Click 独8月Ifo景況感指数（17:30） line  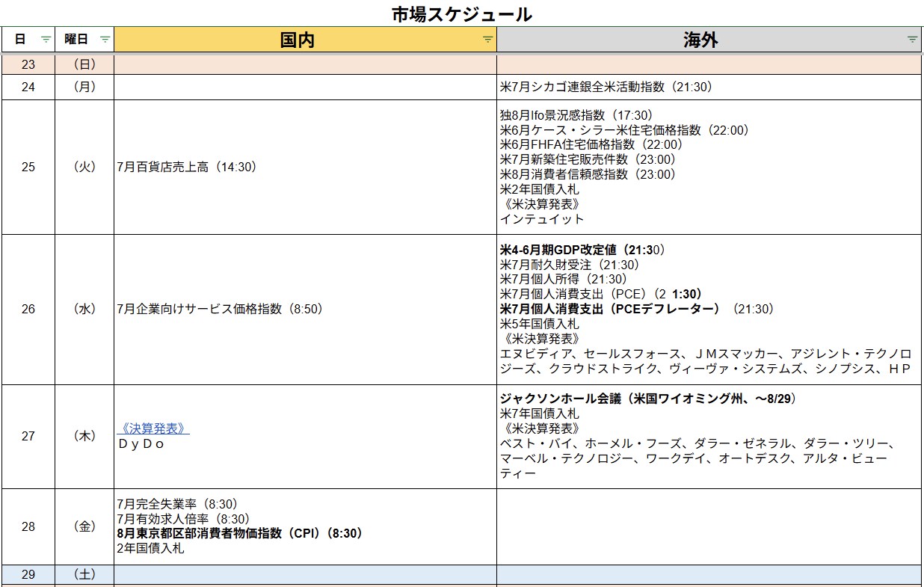point(576,115)
